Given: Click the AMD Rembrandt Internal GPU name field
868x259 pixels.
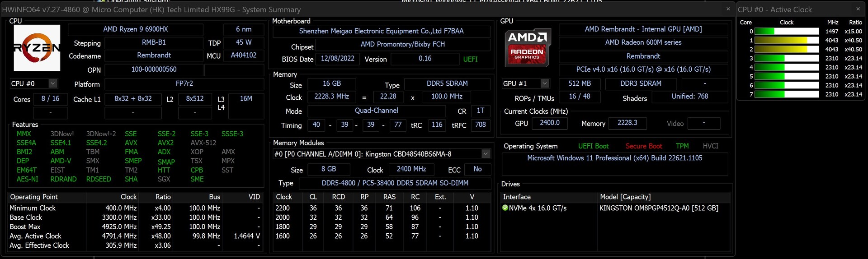Looking at the screenshot, I should [x=643, y=29].
